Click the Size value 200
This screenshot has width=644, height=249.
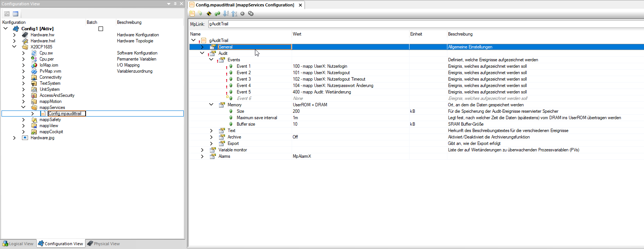[x=296, y=111]
